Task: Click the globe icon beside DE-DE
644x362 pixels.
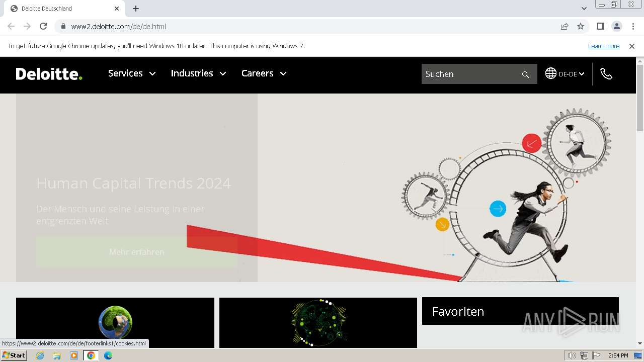Action: coord(551,73)
